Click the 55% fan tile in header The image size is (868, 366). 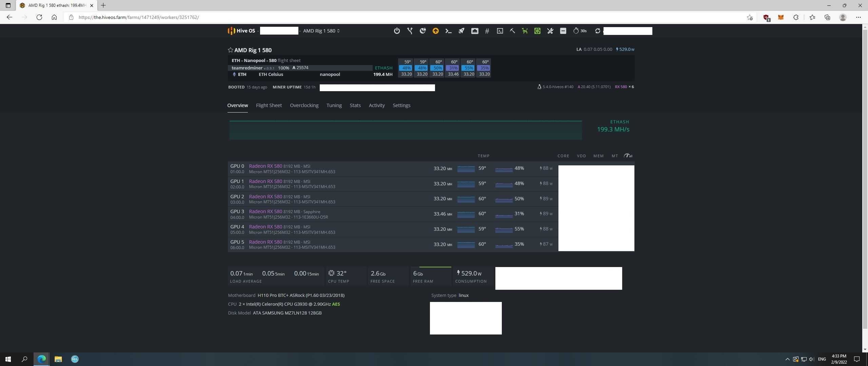[x=469, y=68]
